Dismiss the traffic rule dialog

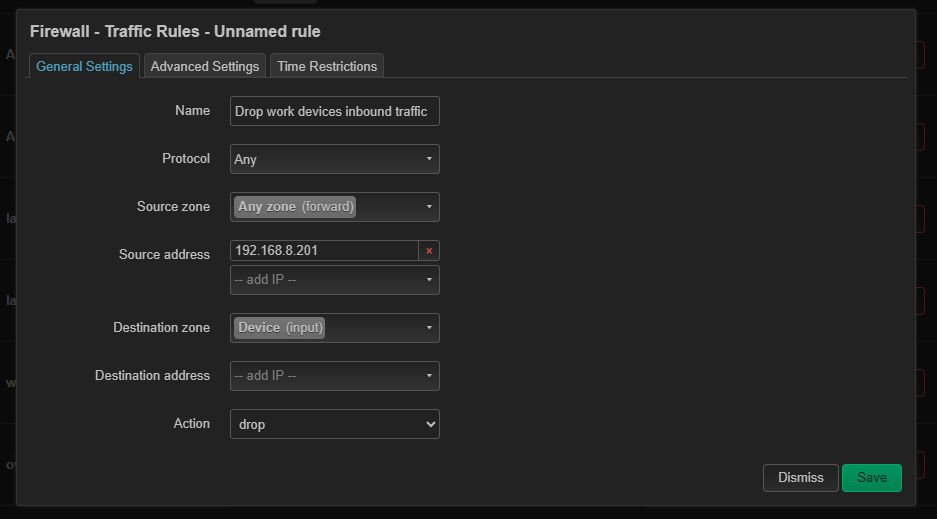pyautogui.click(x=800, y=478)
